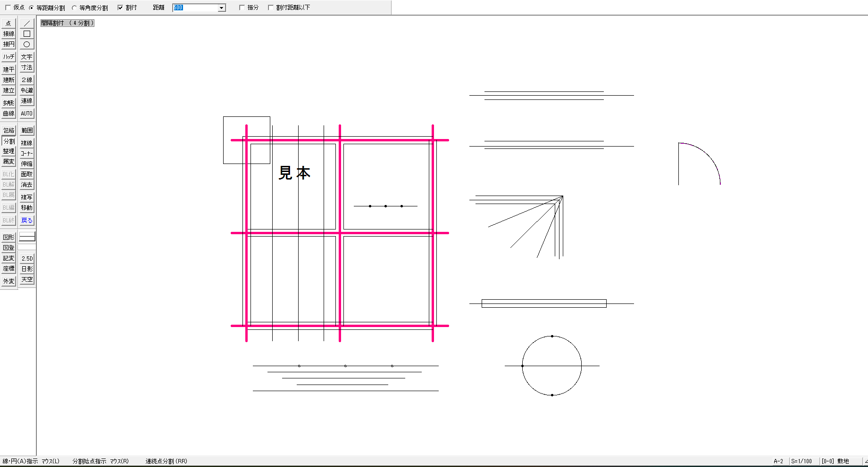The width and height of the screenshot is (868, 467).
Task: Open the ハッチ hatching tool
Action: coord(8,57)
